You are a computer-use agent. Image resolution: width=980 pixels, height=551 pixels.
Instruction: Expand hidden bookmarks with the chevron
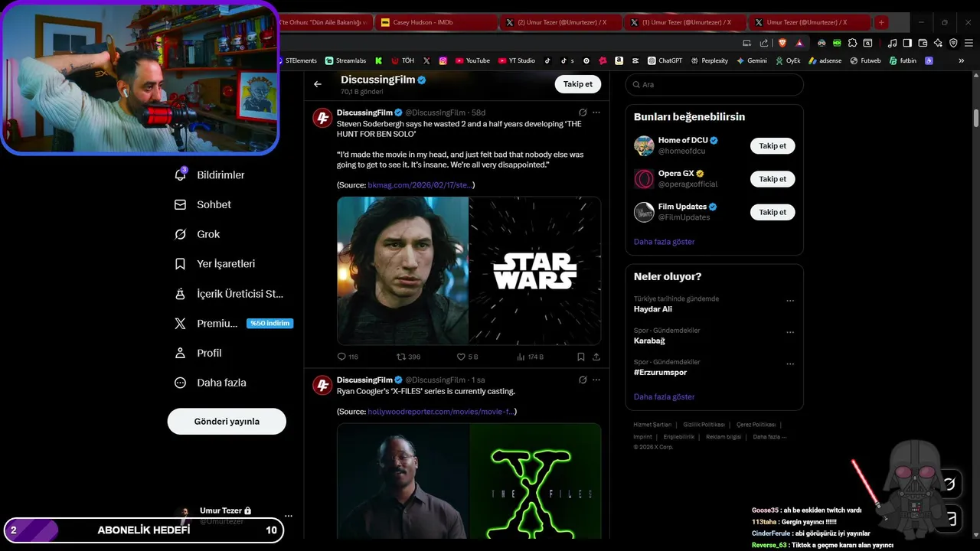(962, 60)
